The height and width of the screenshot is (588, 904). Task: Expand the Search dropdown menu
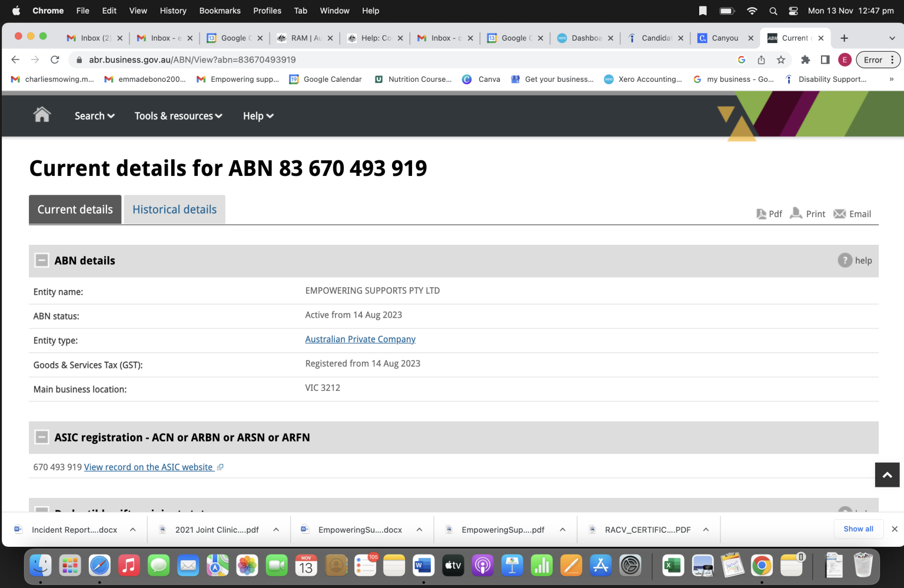94,116
